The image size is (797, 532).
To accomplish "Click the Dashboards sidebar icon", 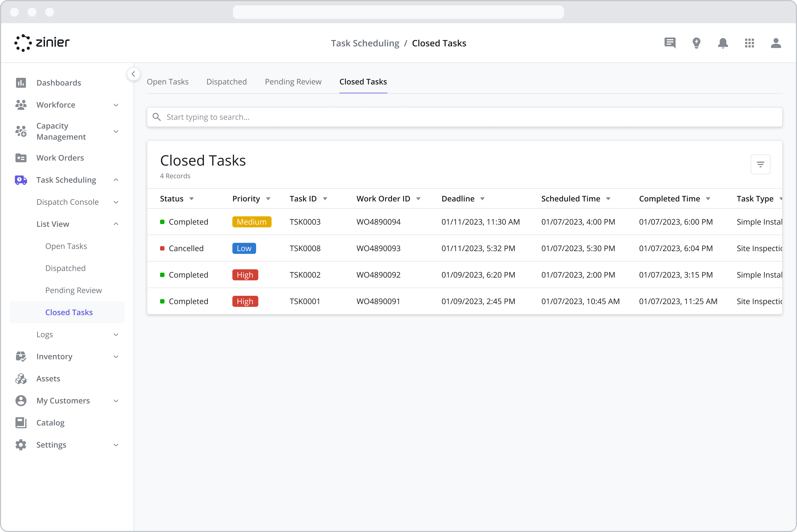I will tap(21, 83).
